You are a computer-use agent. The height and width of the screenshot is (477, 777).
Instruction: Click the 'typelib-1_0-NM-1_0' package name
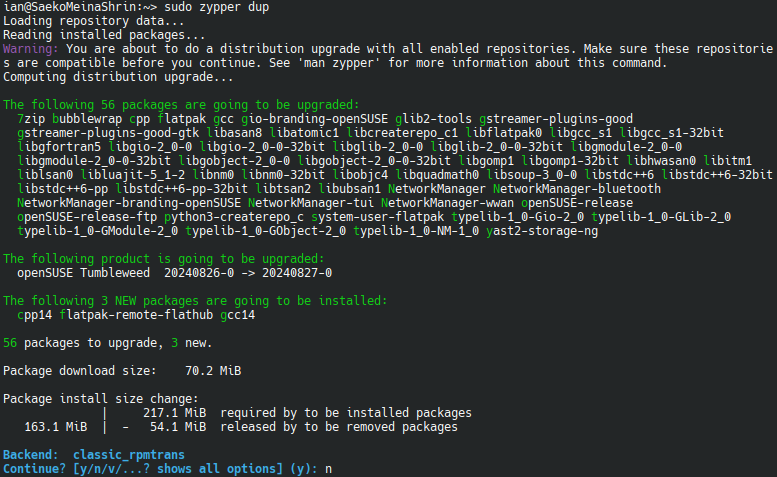416,231
